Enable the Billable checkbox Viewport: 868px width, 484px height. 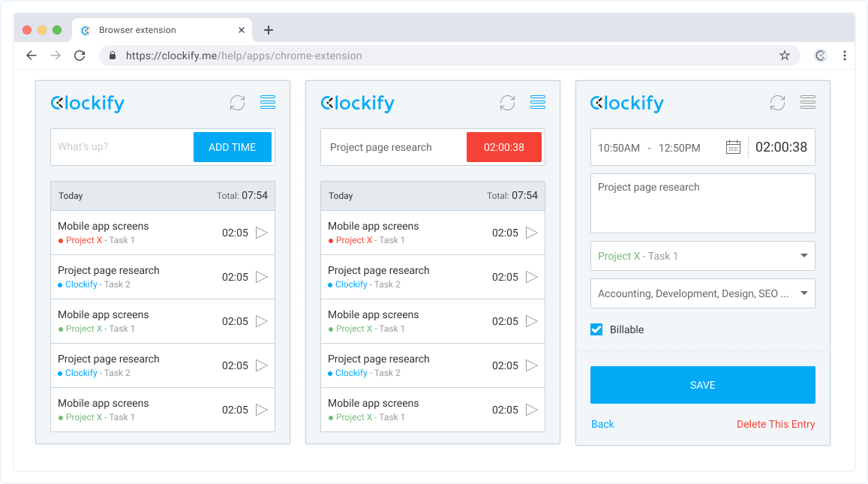596,329
